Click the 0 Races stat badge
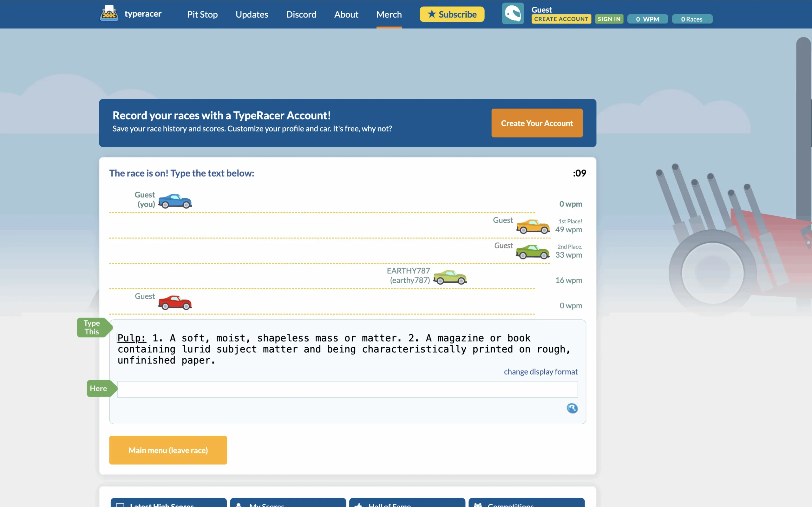The height and width of the screenshot is (507, 812). (691, 19)
